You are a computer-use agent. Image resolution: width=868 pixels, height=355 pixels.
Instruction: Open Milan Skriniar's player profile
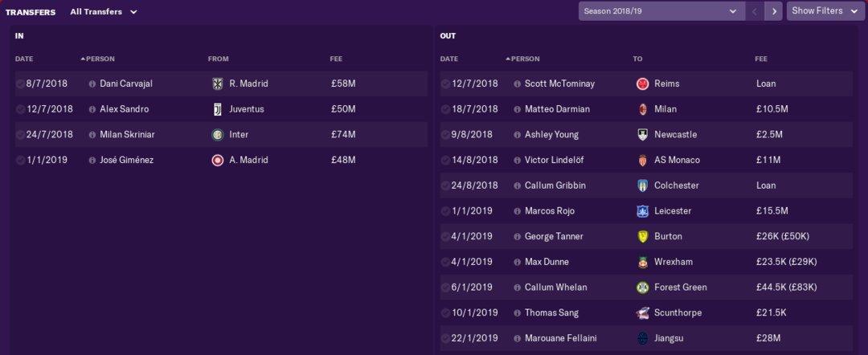pos(127,135)
